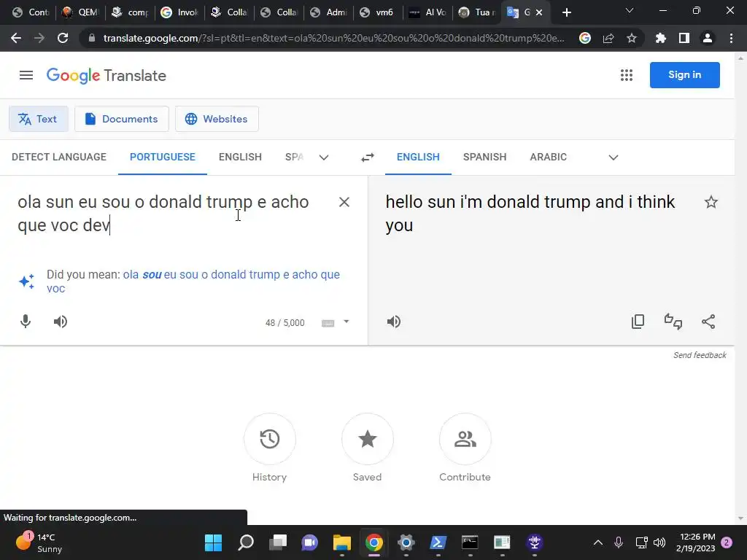Screen dimensions: 747x560
Task: Click the blue Sign in button
Action: point(684,75)
